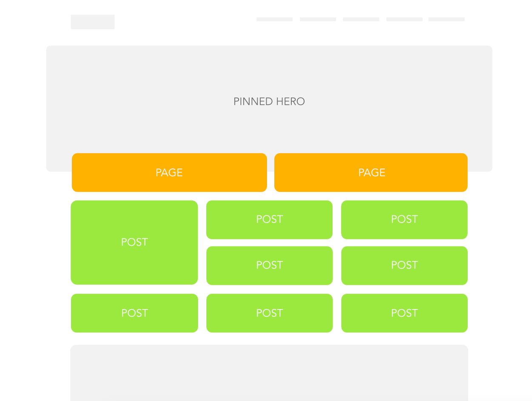Select the second navigation menu placeholder

point(318,19)
